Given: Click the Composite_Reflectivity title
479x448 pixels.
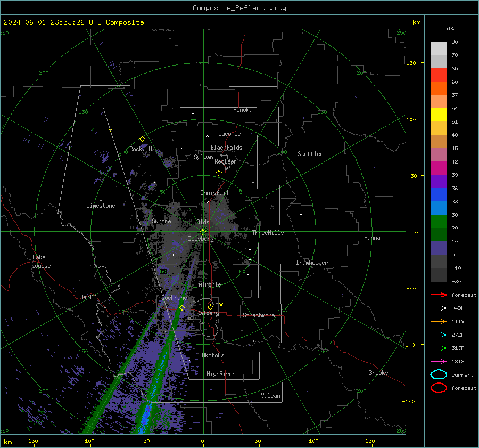Looking at the screenshot, I should 240,8.
